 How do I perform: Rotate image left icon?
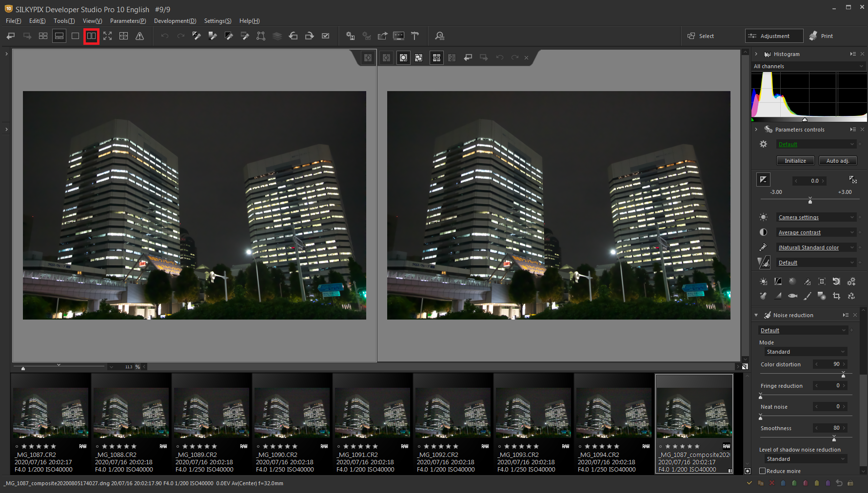click(293, 36)
